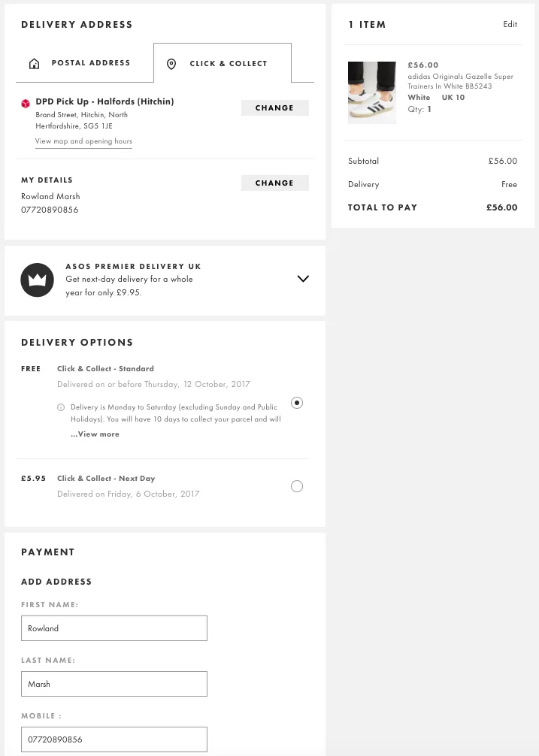
Task: Click the postal address house icon
Action: 34,64
